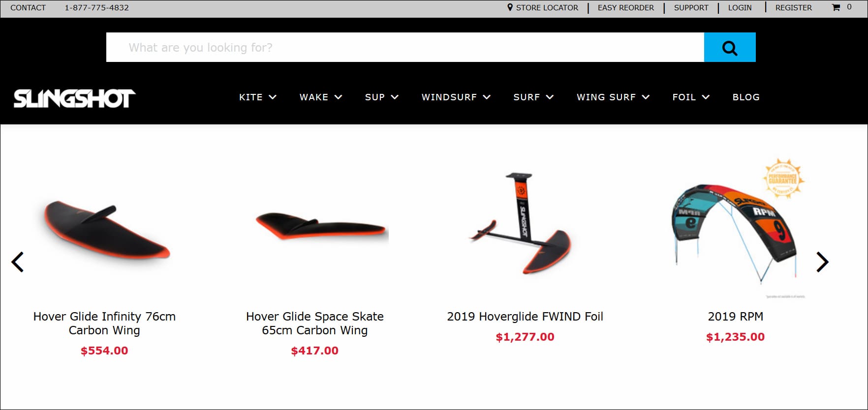
Task: Open the shopping cart icon
Action: click(x=836, y=7)
